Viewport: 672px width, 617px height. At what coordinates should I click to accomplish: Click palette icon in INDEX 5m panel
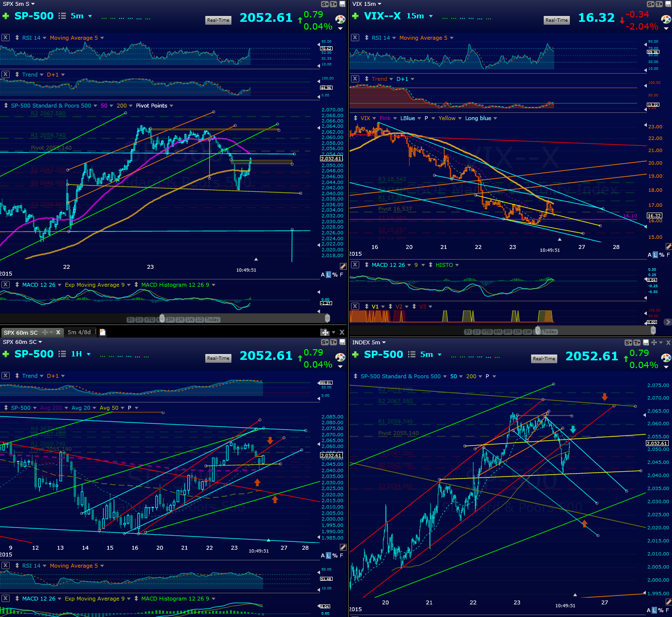coord(666,358)
